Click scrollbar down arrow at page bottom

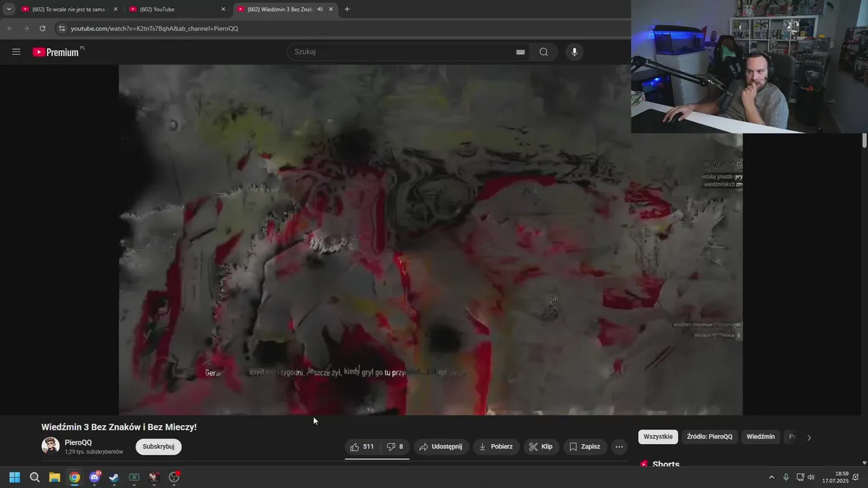click(865, 463)
